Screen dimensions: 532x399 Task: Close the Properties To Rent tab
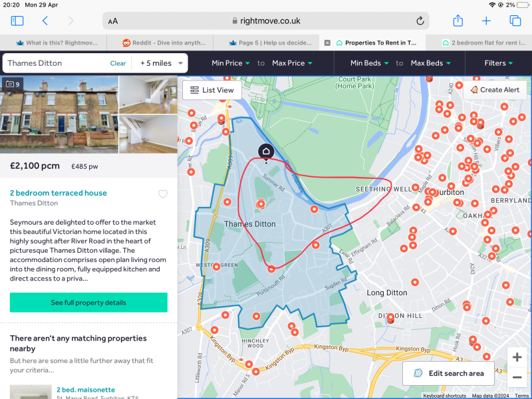[x=327, y=43]
